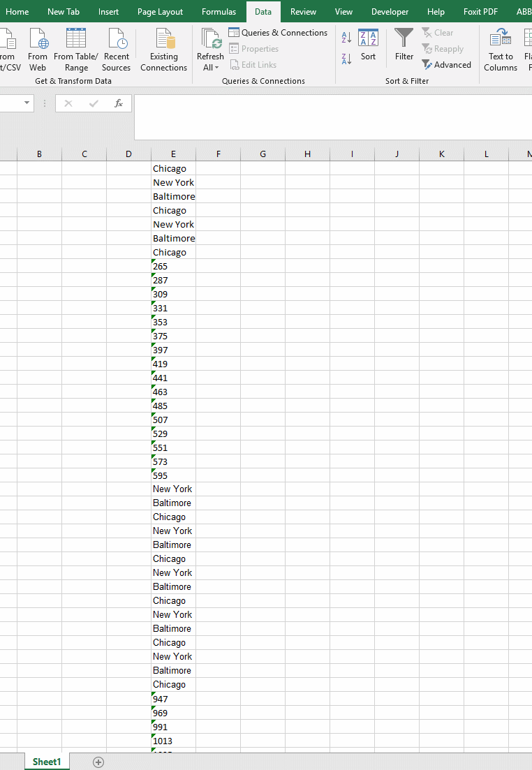The image size is (532, 770).
Task: Select the cell containing 485
Action: (173, 406)
